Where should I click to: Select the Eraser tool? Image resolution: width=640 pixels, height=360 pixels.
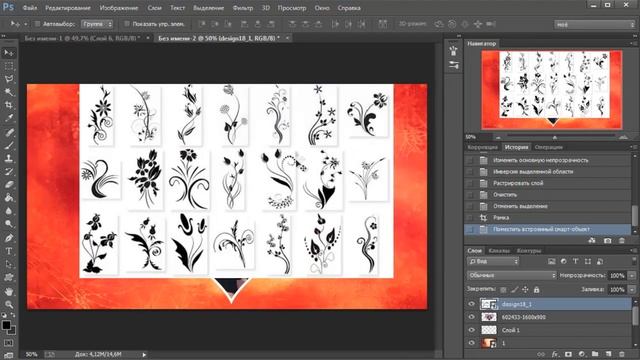click(x=9, y=184)
